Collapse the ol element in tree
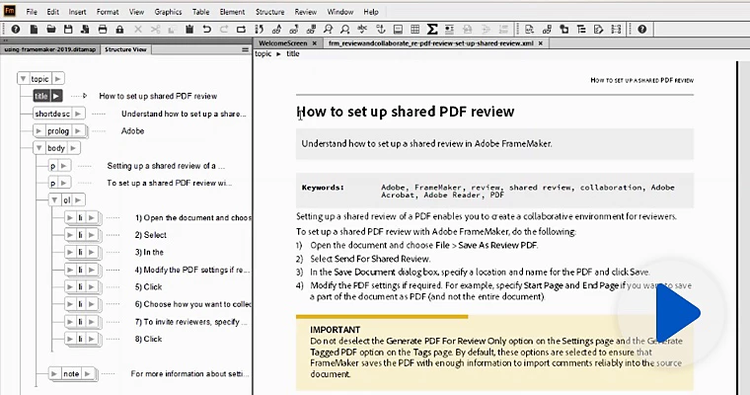This screenshot has height=395, width=750. (55, 200)
